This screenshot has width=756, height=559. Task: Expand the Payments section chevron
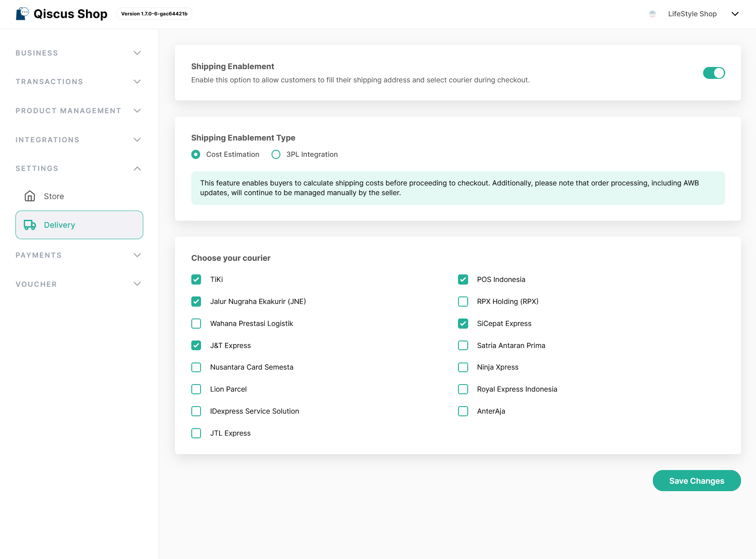pyautogui.click(x=137, y=255)
